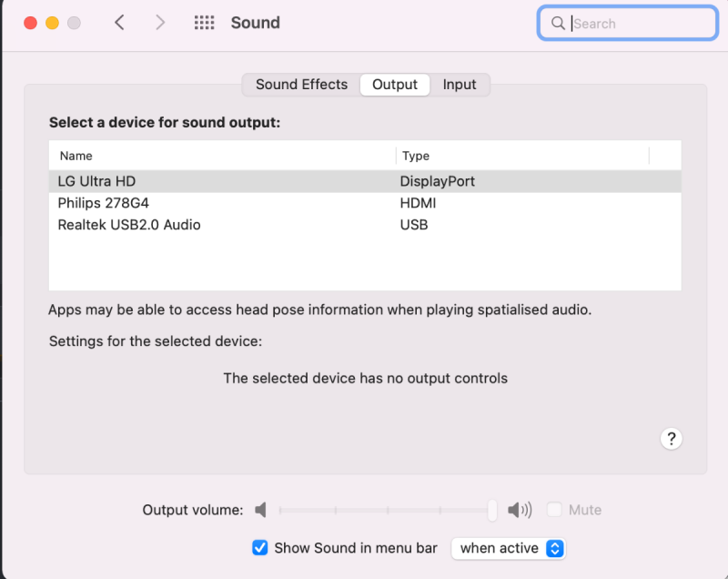
Task: Select the Output tab
Action: click(x=395, y=85)
